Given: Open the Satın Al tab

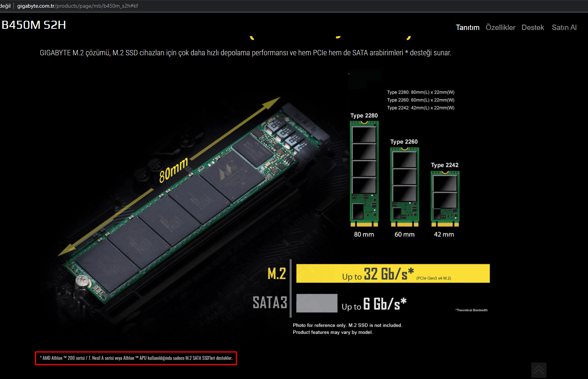Looking at the screenshot, I should tap(564, 27).
